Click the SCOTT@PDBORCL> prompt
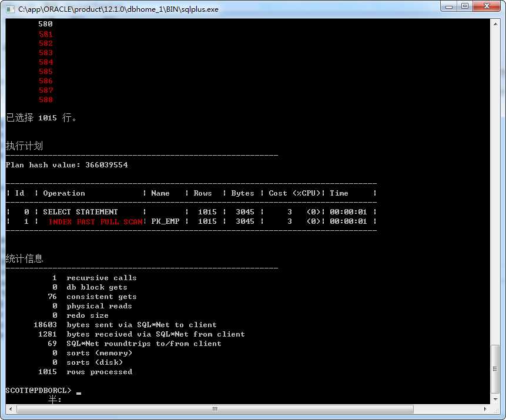This screenshot has height=420, width=506. coord(38,390)
